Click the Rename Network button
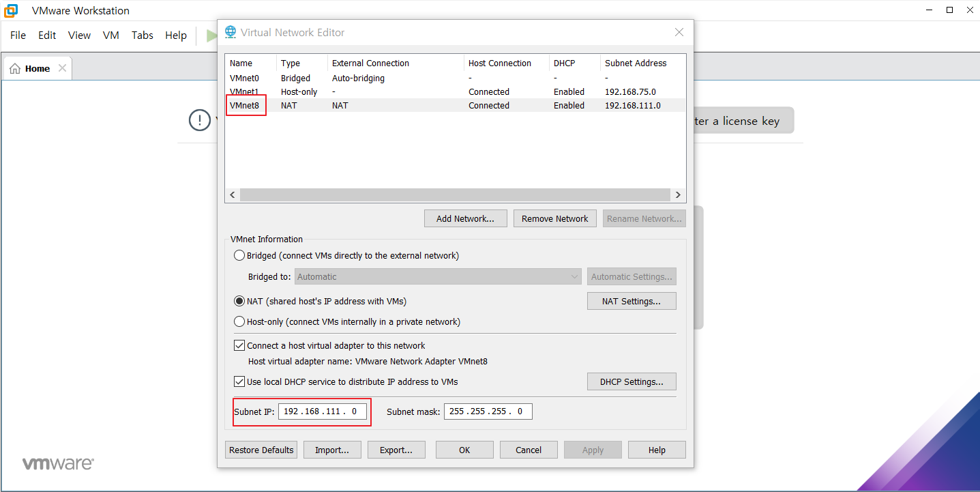Viewport: 980px width, 492px height. 644,219
